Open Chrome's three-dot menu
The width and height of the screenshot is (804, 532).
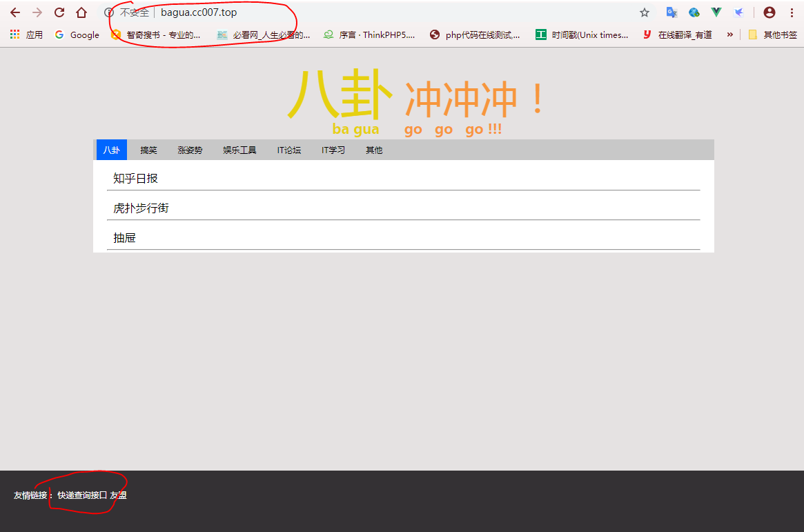tap(792, 12)
